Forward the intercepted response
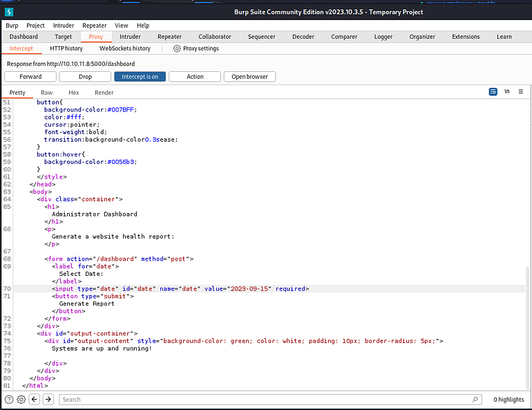Viewport: 532px width, 410px height. [30, 77]
